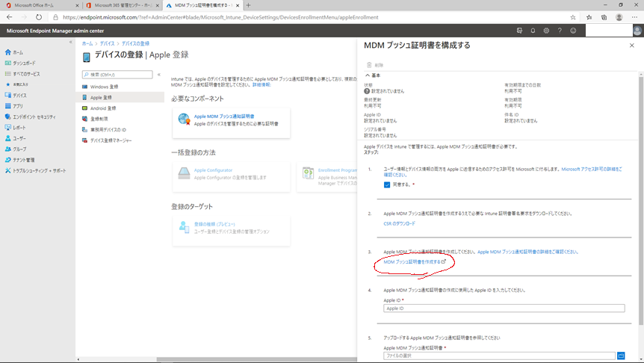Screen dimensions: 644x363
Task: Open Apple Configurator card
Action: tap(232, 176)
